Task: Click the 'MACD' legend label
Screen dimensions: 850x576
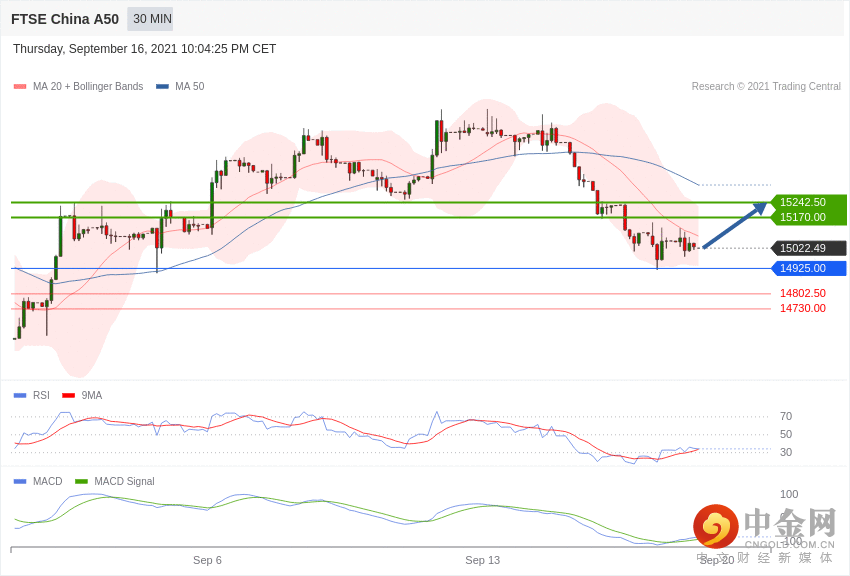Action: pos(48,481)
